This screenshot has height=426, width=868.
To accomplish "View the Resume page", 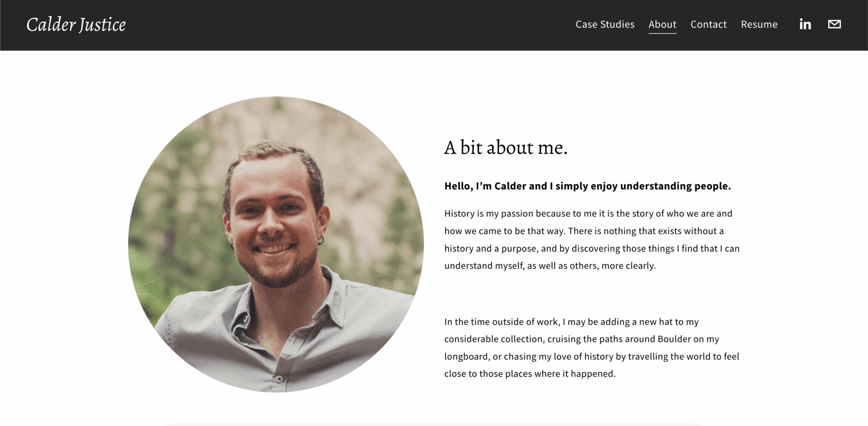I will [x=759, y=25].
